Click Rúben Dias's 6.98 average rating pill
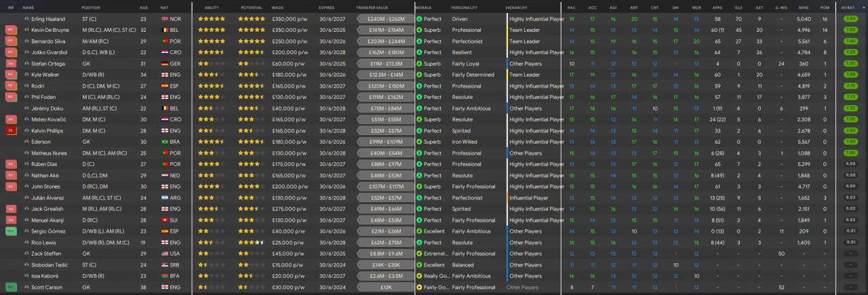868x295 pixels. [850, 164]
